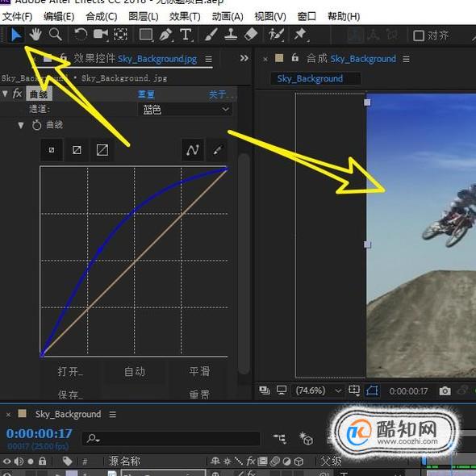Toggle the curves stopwatch for keyframes
Image resolution: width=476 pixels, height=476 pixels.
pyautogui.click(x=37, y=125)
